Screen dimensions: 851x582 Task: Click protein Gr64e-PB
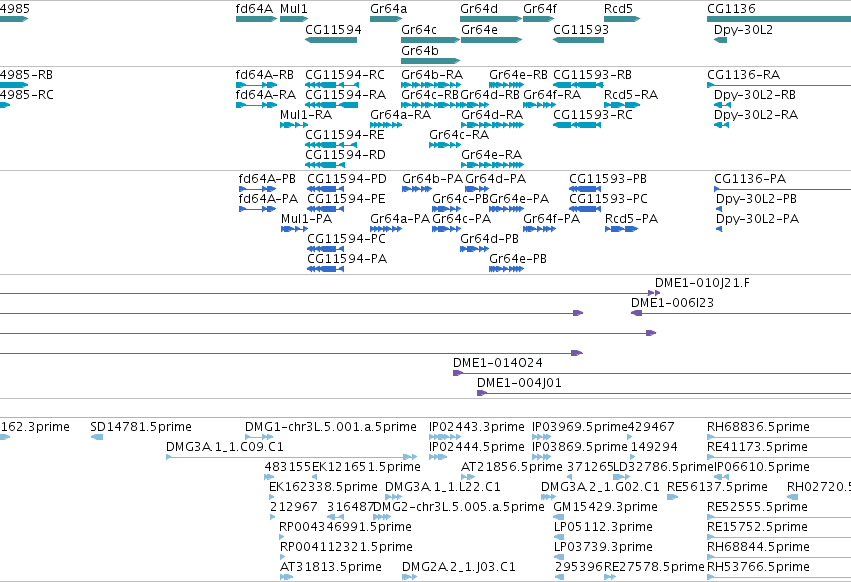click(506, 269)
